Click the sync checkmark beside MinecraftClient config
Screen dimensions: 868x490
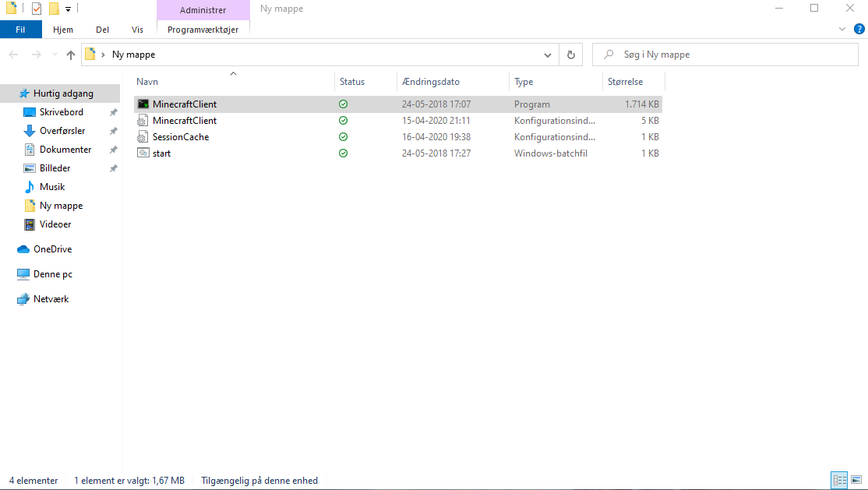[x=343, y=120]
